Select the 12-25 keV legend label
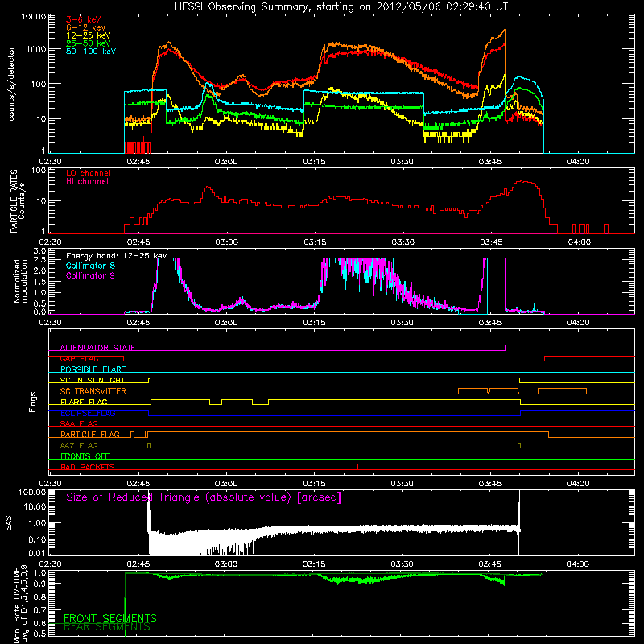The height and width of the screenshot is (644, 644). tap(89, 35)
